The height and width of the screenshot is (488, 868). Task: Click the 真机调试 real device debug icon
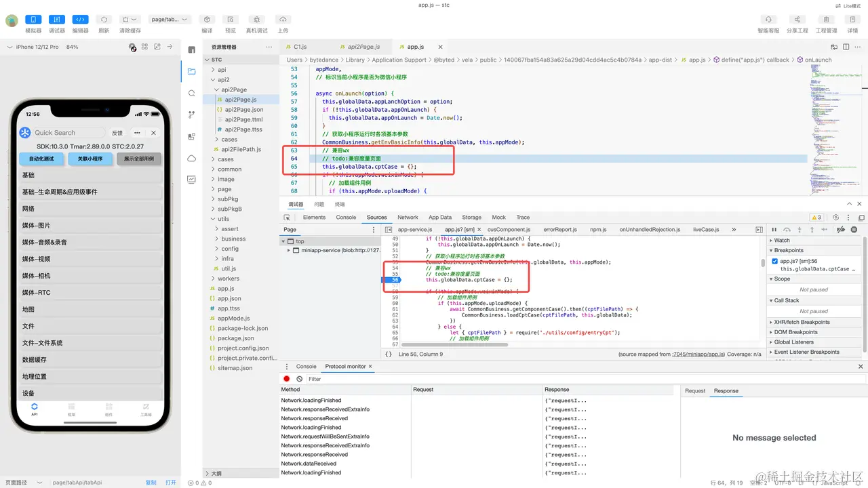pyautogui.click(x=256, y=20)
